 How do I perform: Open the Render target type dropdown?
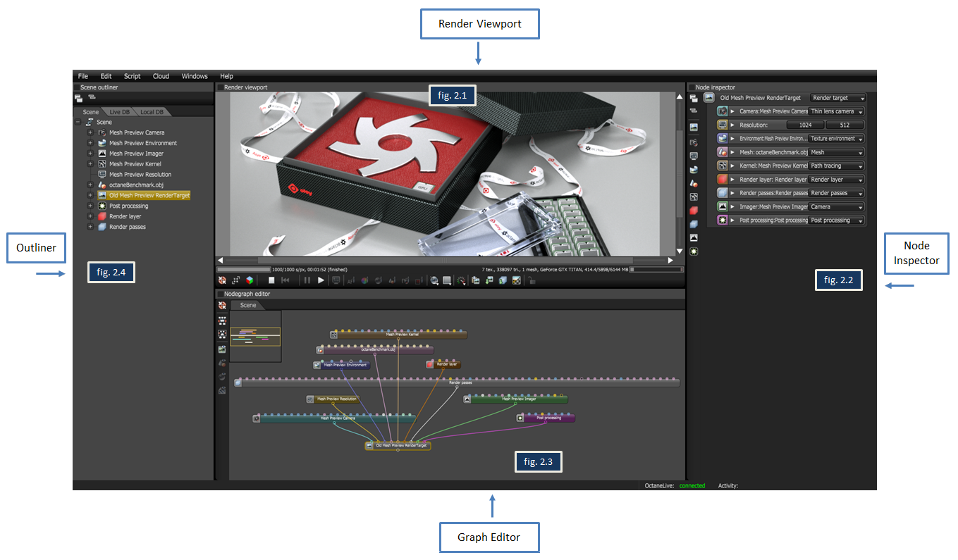pyautogui.click(x=837, y=98)
